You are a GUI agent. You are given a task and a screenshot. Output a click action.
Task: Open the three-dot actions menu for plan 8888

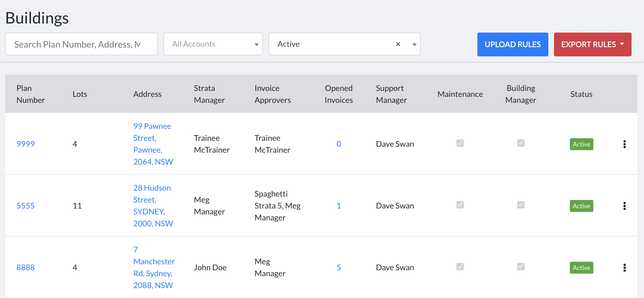click(x=624, y=268)
